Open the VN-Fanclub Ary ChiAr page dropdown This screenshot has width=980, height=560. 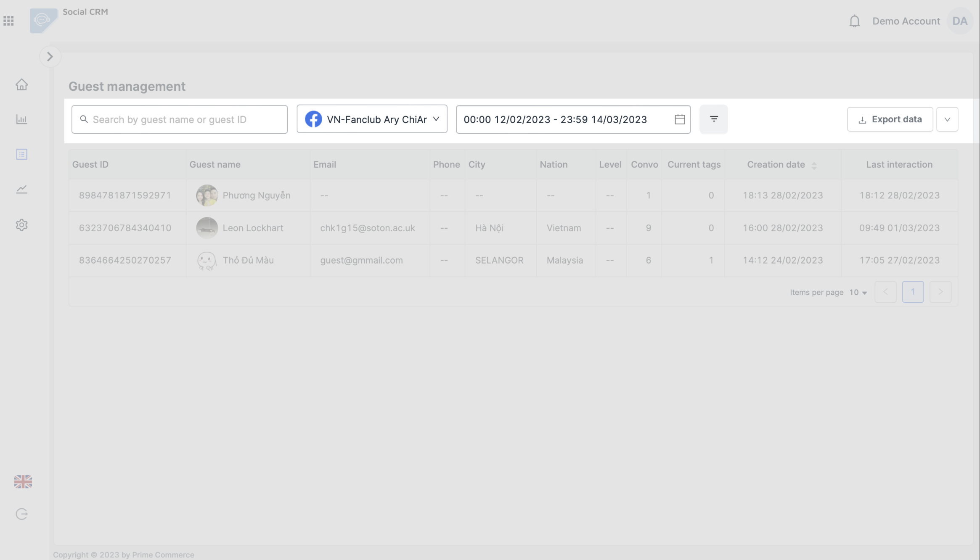[x=372, y=119]
